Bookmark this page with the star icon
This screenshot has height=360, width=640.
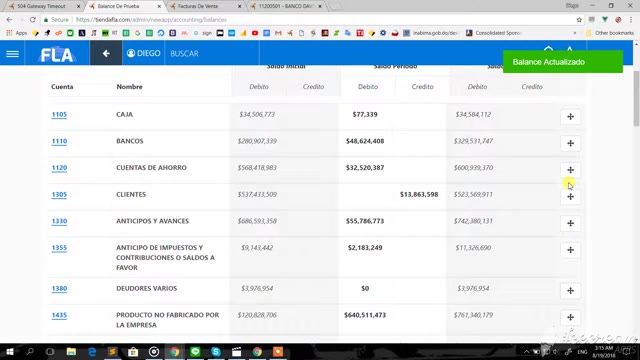click(x=579, y=20)
